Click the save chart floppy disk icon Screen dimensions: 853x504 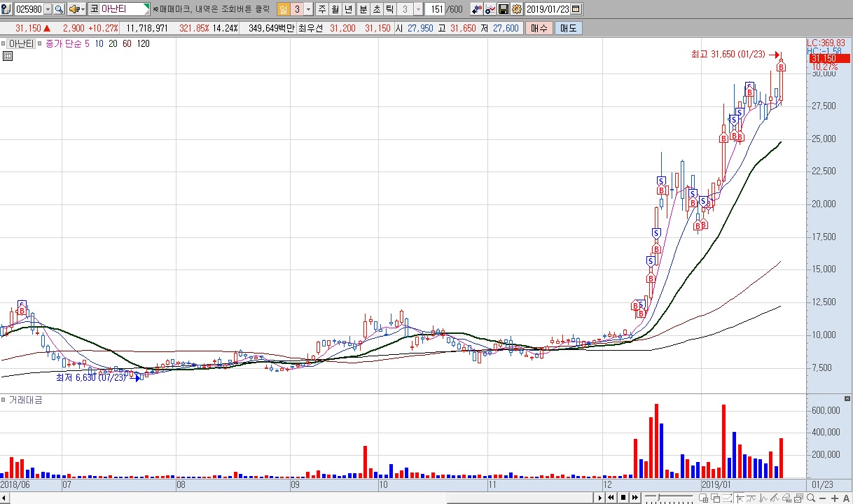click(503, 9)
